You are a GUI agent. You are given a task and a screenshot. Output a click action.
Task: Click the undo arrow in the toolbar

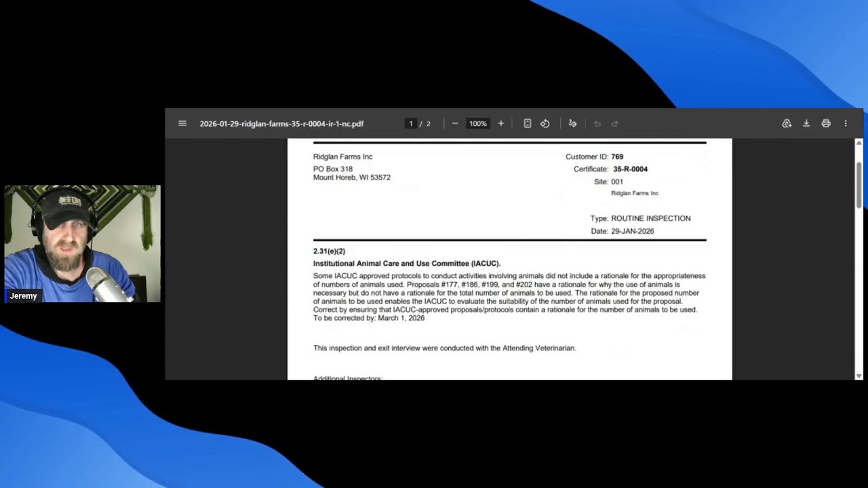(x=597, y=123)
